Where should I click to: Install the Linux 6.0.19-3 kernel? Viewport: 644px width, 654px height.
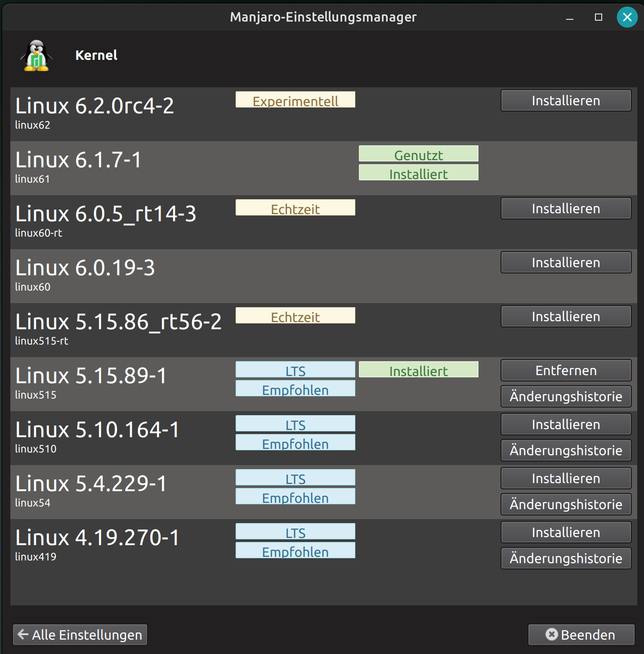(565, 262)
